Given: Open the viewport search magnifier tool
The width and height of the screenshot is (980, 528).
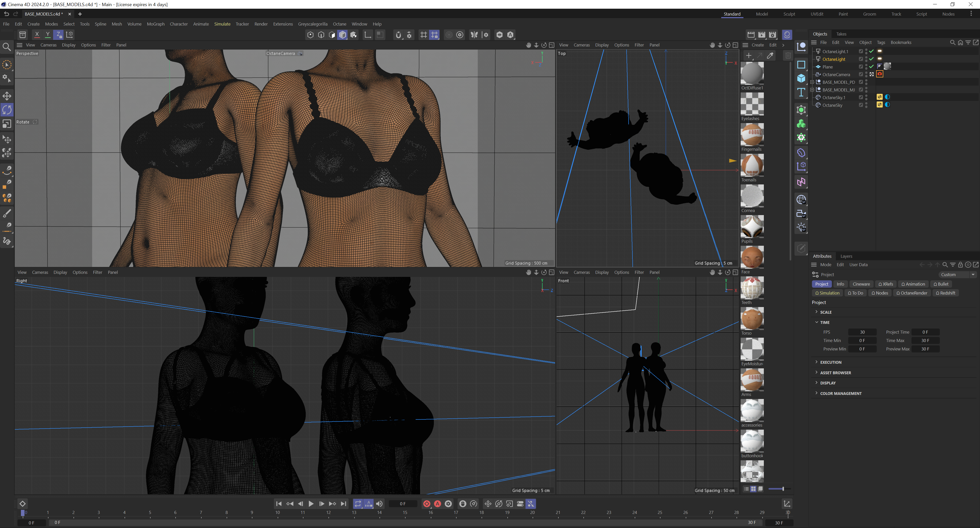Looking at the screenshot, I should 7,47.
